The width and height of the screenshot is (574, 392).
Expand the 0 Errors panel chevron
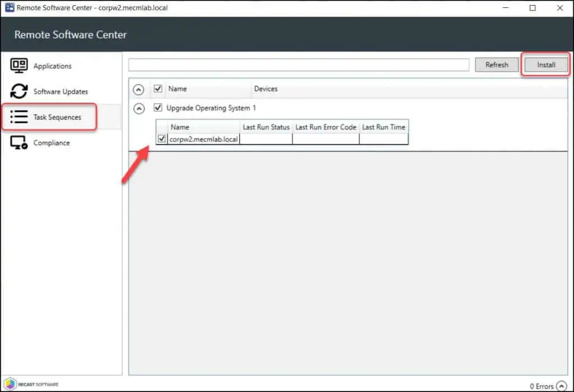(x=561, y=386)
